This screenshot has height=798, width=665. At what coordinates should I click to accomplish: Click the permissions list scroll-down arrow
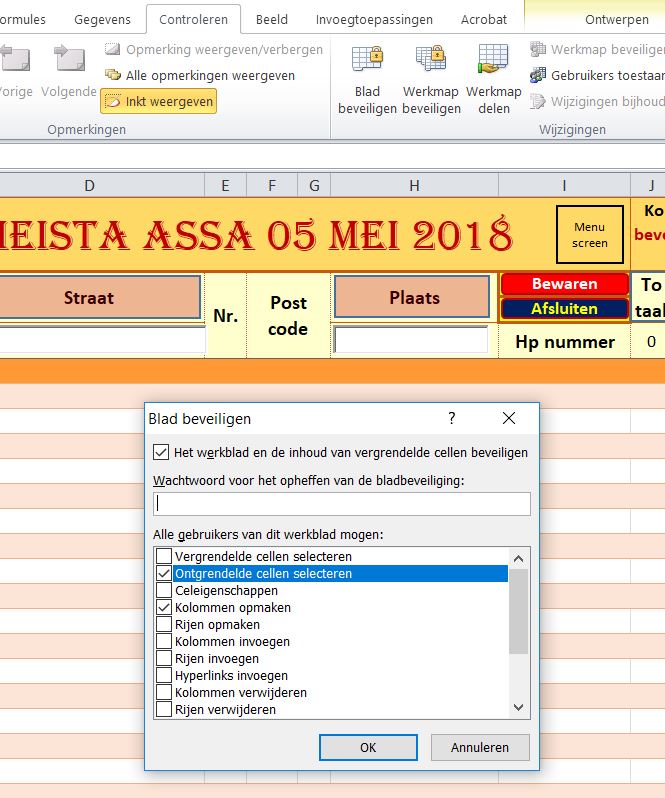(518, 707)
